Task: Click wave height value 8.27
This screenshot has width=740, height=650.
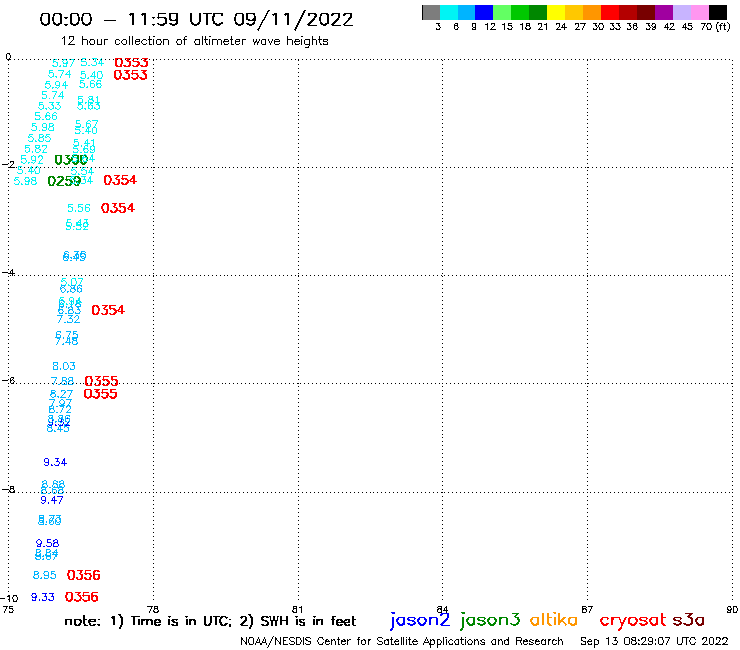Action: click(x=61, y=394)
